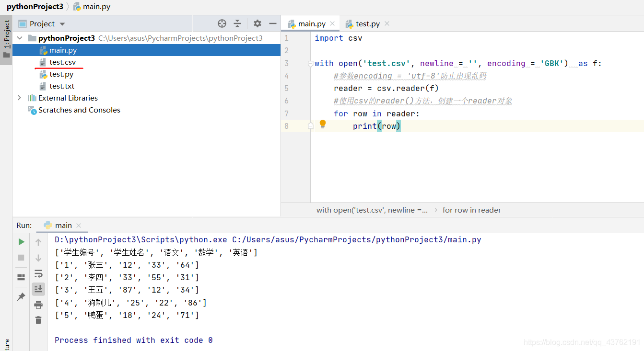Select test.txt in project tree
This screenshot has width=644, height=351.
(62, 86)
